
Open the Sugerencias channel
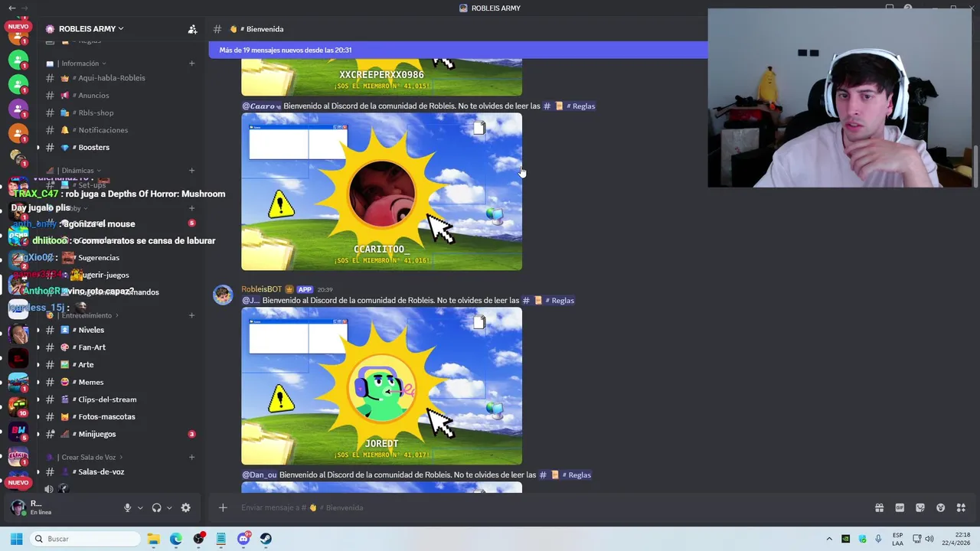tap(98, 258)
